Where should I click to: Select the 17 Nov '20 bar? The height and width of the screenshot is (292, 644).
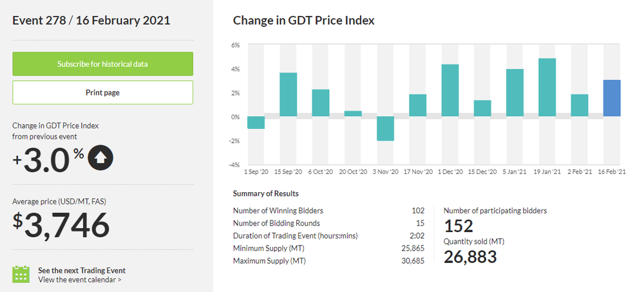pyautogui.click(x=417, y=105)
